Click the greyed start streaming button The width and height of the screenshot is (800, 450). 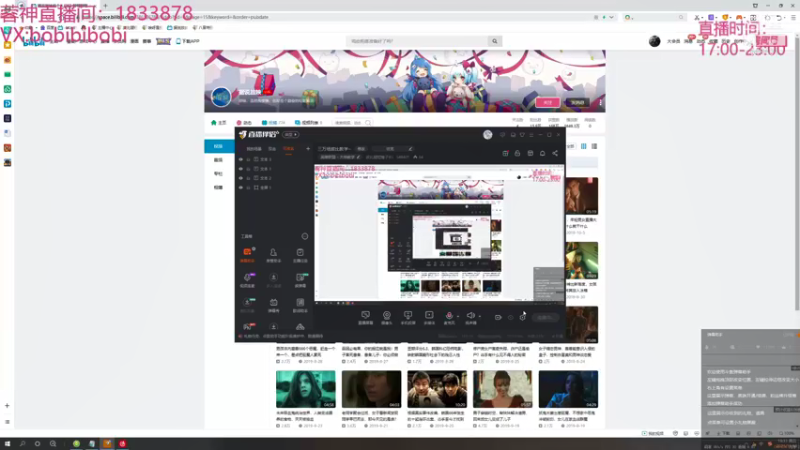pos(545,317)
